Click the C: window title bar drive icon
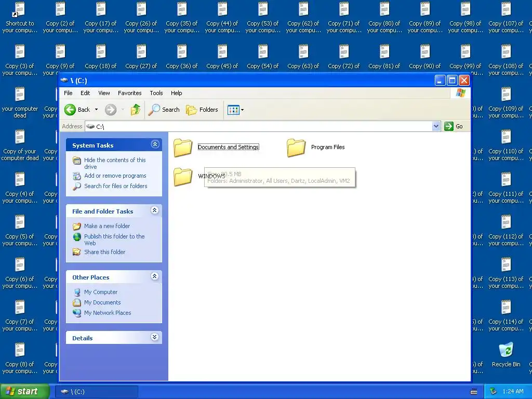Screen dimensions: 532x399 point(64,81)
